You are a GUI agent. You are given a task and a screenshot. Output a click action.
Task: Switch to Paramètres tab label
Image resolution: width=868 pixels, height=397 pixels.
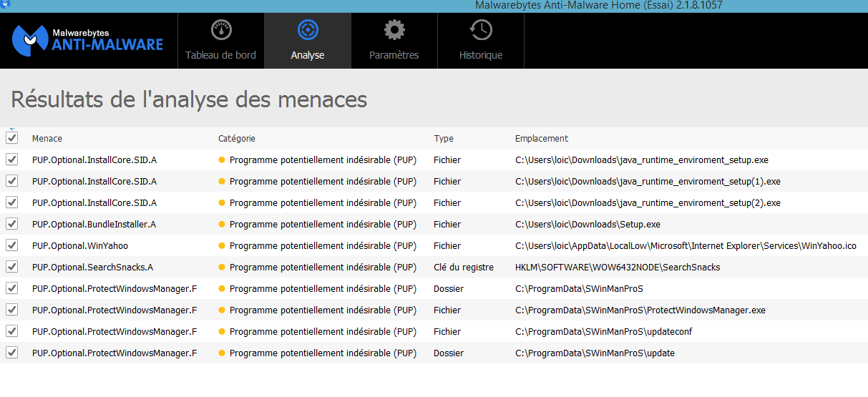click(x=394, y=55)
